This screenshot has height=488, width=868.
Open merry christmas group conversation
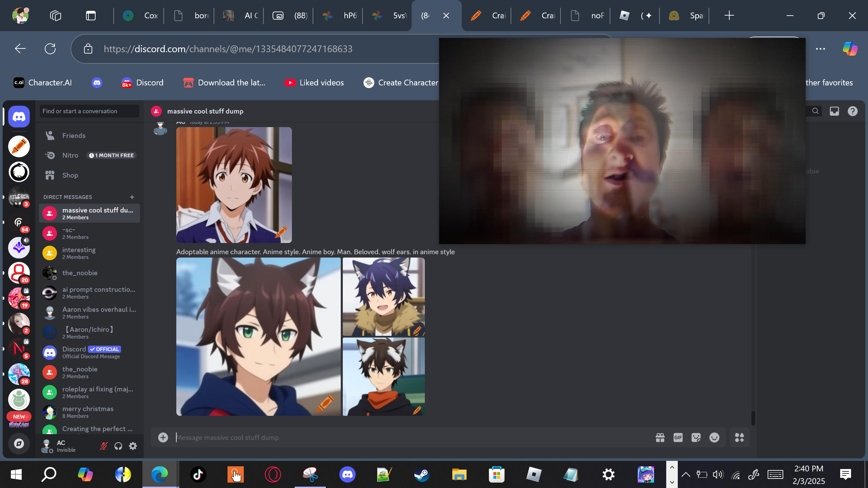[90, 412]
